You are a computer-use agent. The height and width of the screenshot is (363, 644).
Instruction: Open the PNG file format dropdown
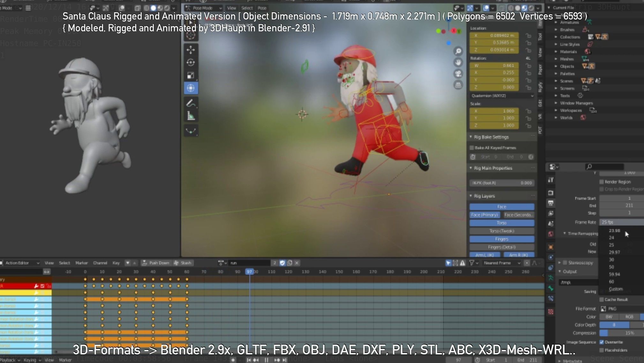[621, 309]
